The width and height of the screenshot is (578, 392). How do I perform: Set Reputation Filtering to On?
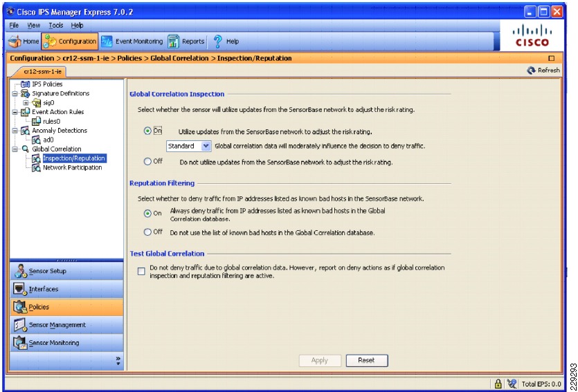tap(147, 213)
